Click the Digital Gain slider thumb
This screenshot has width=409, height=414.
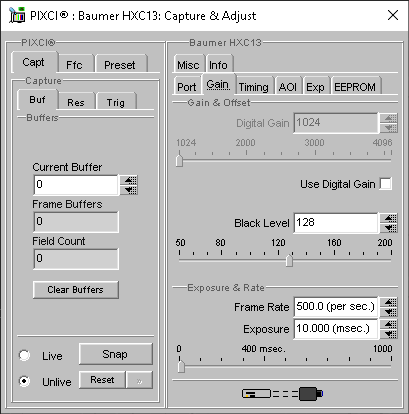179,160
